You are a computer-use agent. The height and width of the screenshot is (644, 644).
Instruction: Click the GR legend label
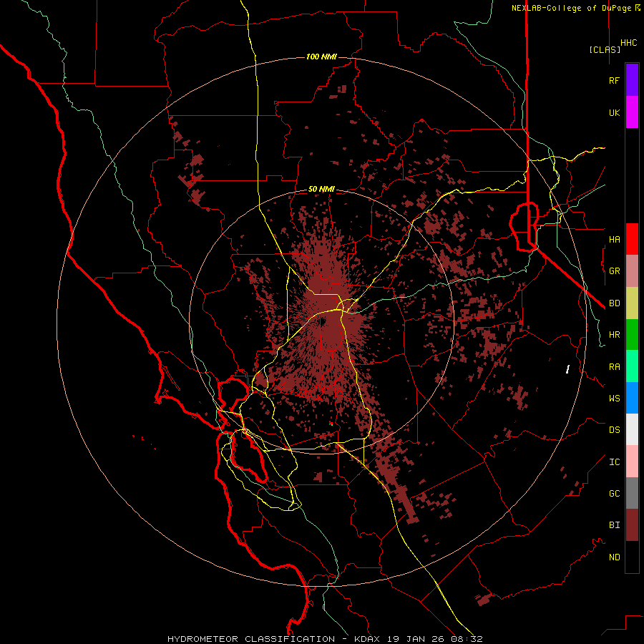(x=614, y=271)
